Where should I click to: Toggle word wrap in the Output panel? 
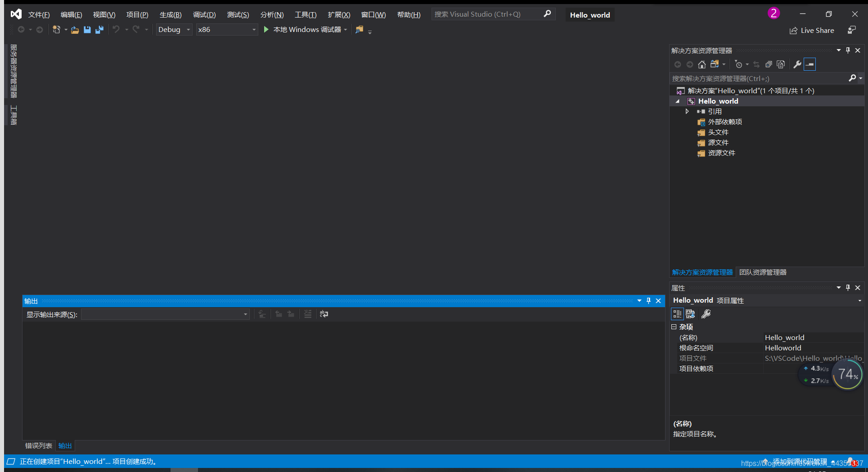[x=324, y=314]
